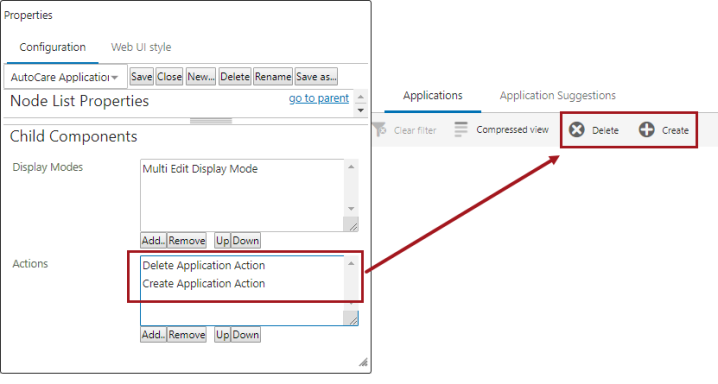Switch to the Configuration tab
This screenshot has height=384, width=718.
(53, 47)
